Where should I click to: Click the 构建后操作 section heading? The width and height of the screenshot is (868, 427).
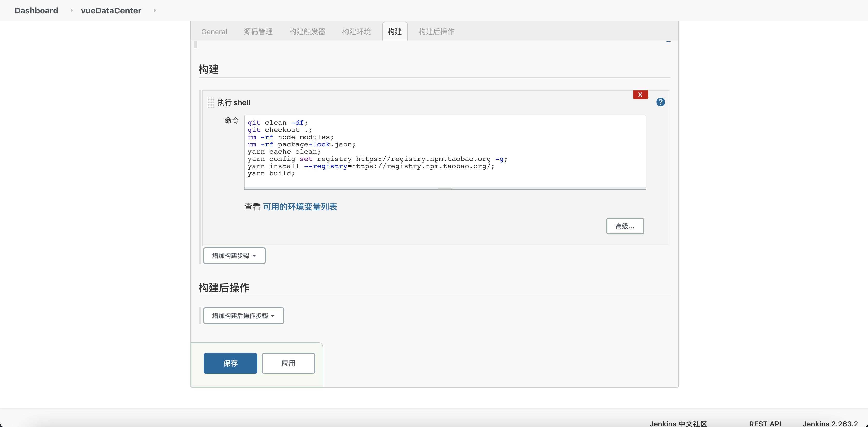pyautogui.click(x=224, y=288)
